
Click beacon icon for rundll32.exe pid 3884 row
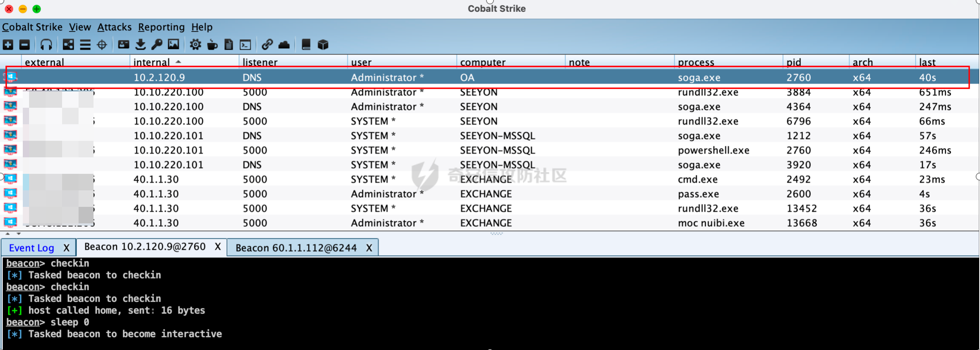click(11, 92)
